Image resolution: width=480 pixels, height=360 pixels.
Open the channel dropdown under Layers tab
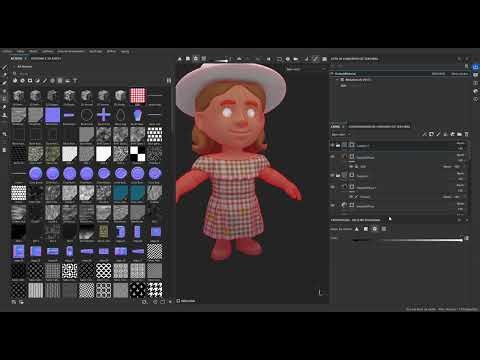coord(341,134)
